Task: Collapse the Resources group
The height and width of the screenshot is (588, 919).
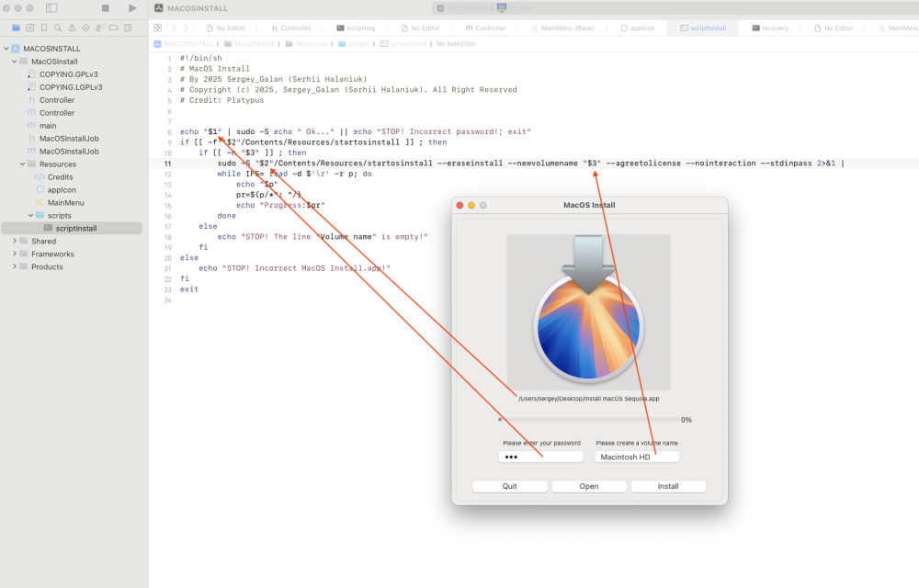Action: point(23,164)
